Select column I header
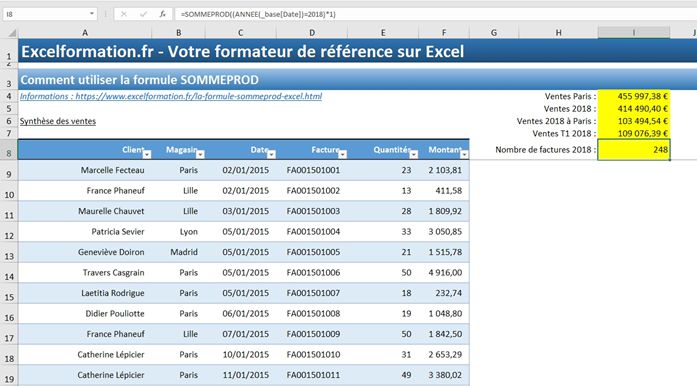The image size is (697, 386). (x=634, y=32)
